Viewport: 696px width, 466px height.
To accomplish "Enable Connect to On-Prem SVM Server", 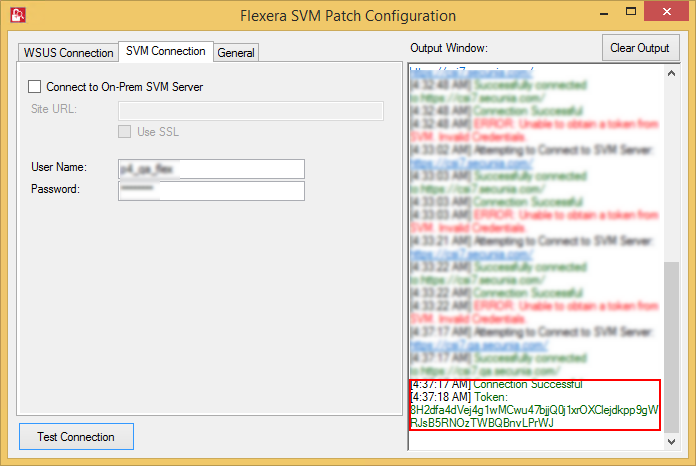I will (x=36, y=87).
